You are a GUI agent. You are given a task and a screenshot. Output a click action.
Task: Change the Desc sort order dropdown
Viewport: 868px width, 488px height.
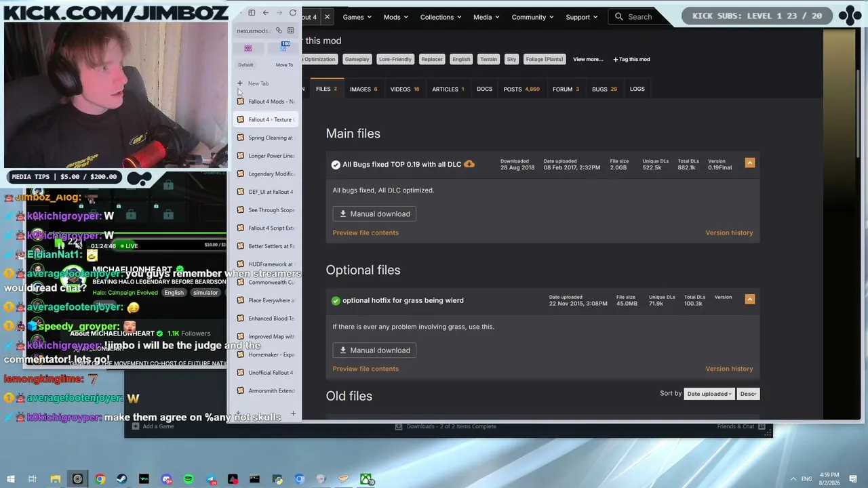[749, 394]
